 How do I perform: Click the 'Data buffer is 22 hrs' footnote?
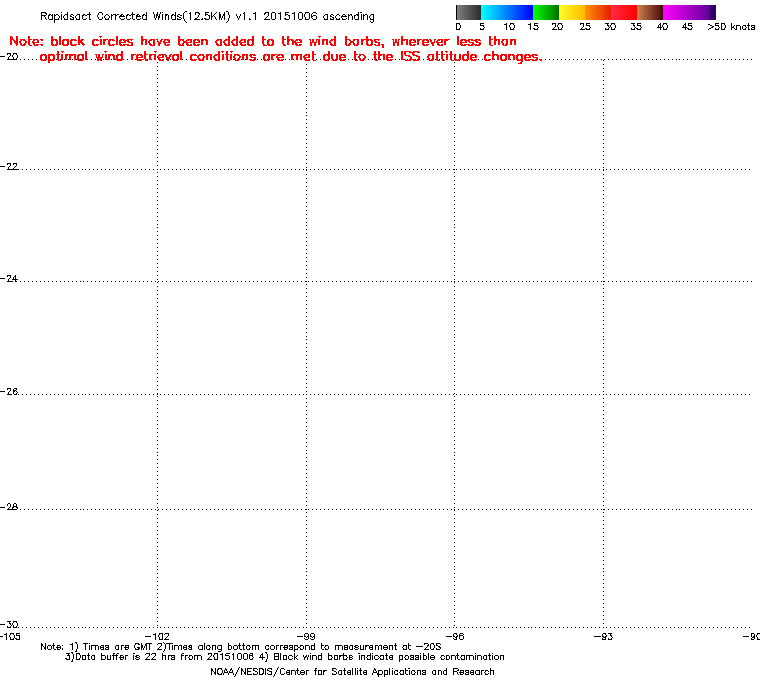(285, 657)
